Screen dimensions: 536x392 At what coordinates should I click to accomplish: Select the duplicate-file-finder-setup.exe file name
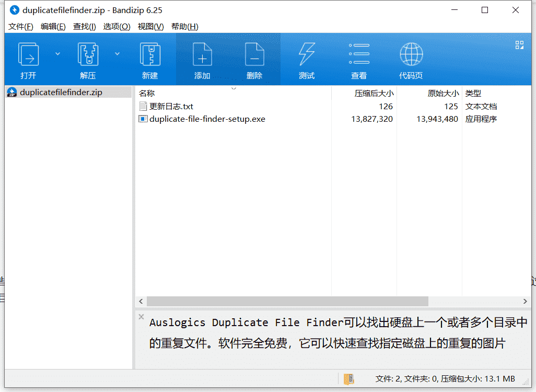tap(207, 119)
